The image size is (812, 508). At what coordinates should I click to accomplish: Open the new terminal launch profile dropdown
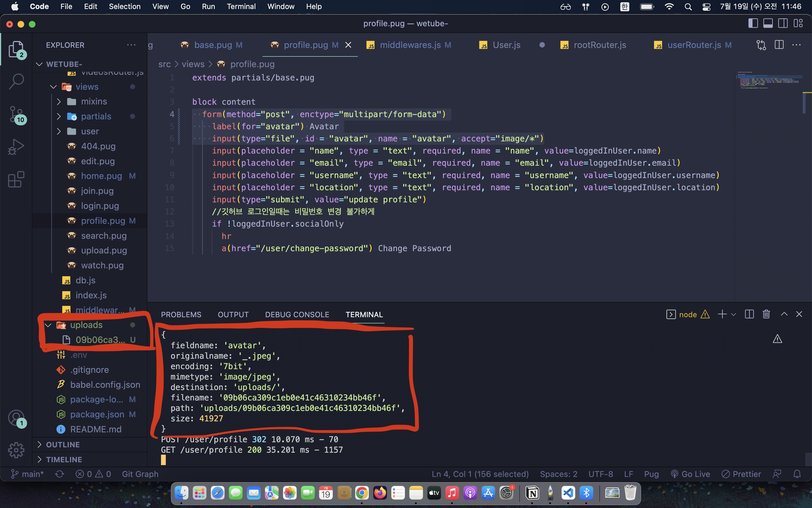click(x=734, y=314)
